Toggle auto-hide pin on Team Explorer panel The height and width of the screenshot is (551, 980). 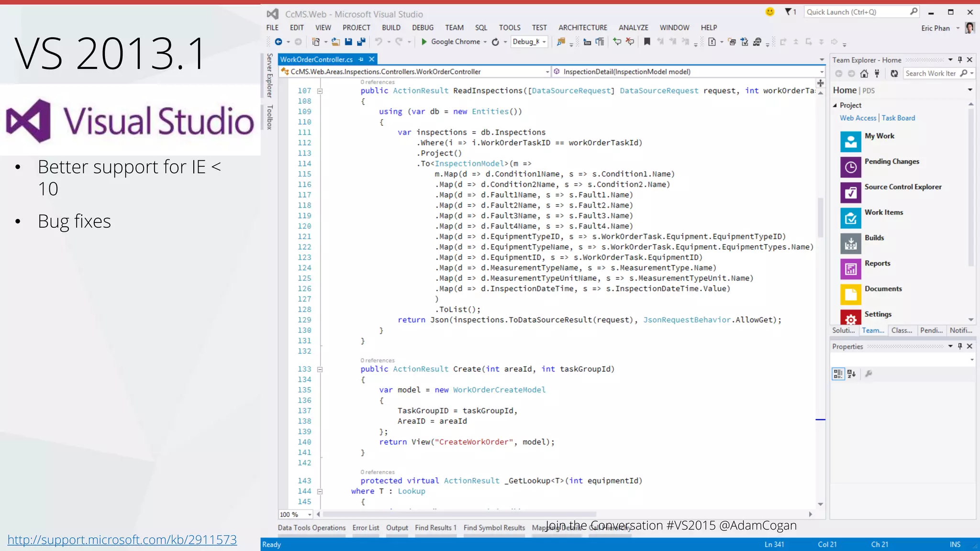tap(959, 60)
